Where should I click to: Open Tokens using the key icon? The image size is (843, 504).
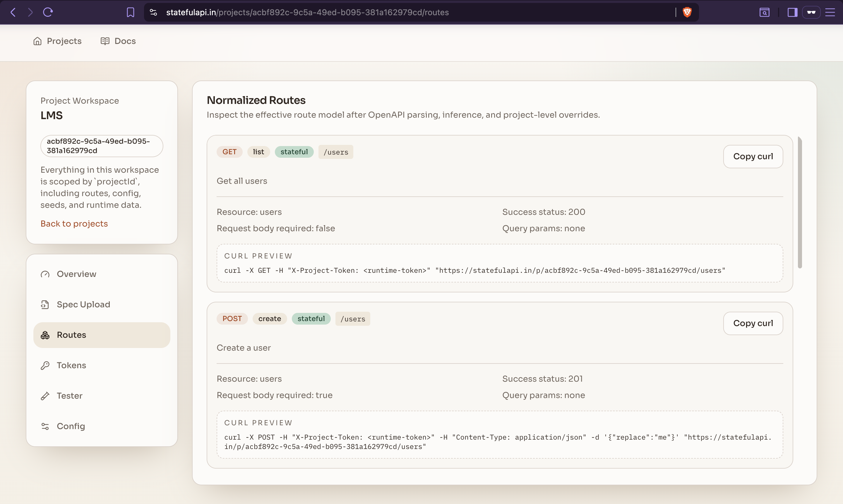[45, 365]
